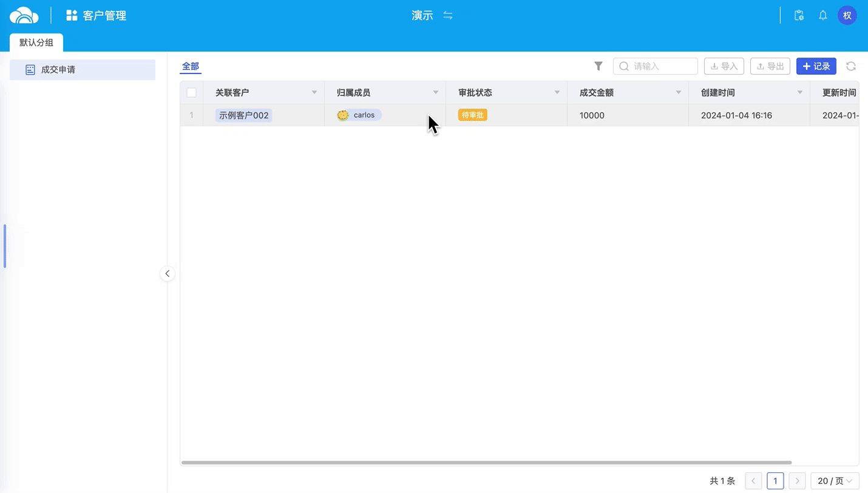Open the 成交申请 sidebar item

[x=83, y=70]
